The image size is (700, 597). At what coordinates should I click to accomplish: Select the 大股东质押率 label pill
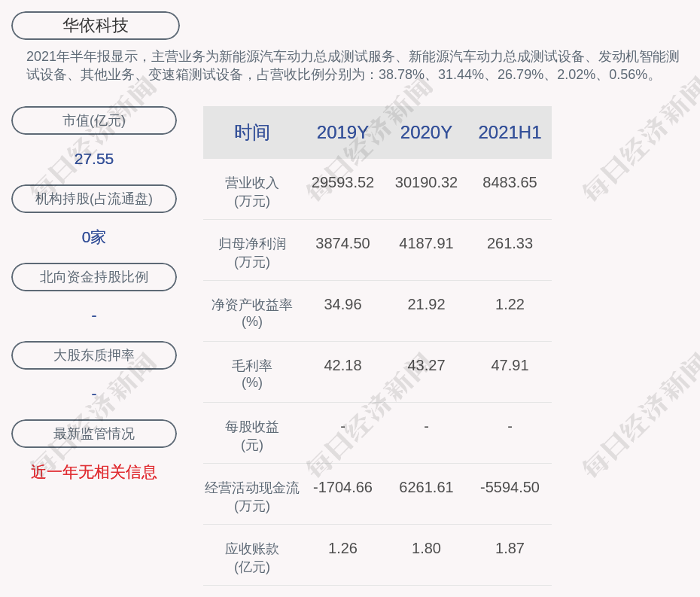94,355
